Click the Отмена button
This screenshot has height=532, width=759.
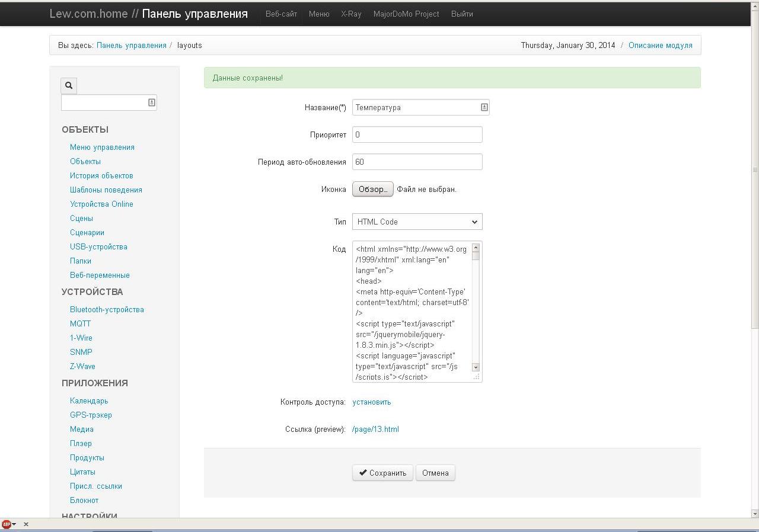[435, 473]
